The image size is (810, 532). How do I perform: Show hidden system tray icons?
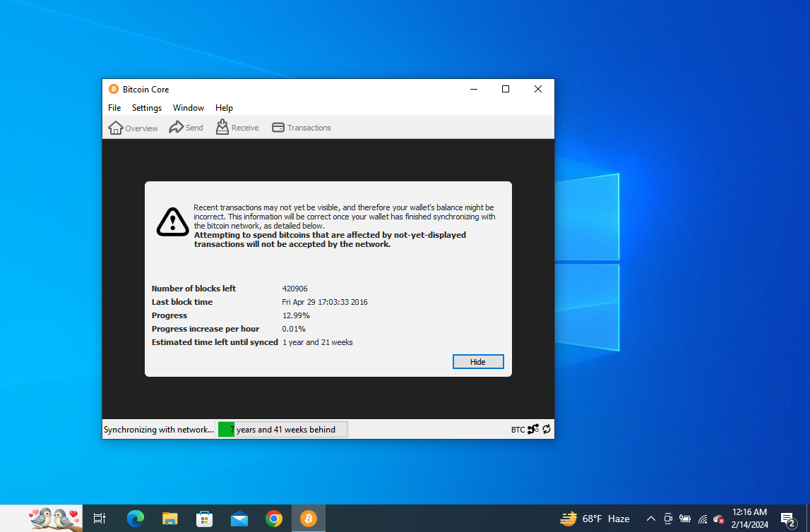(651, 519)
